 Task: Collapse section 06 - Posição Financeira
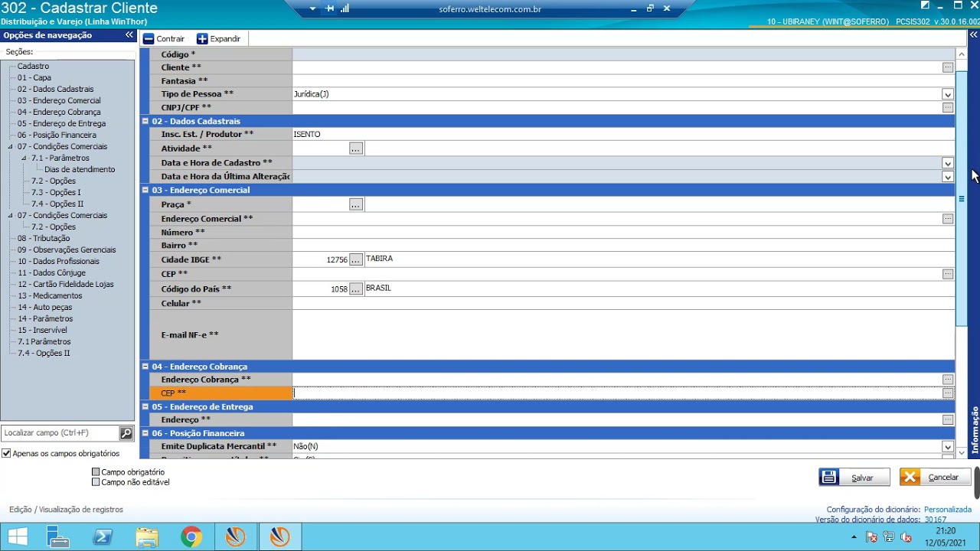coord(145,433)
